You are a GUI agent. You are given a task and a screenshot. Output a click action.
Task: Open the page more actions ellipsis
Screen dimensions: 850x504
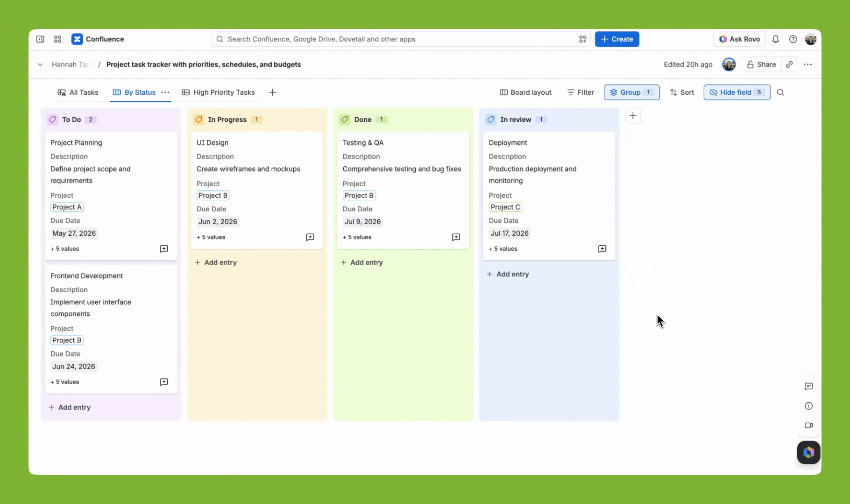[807, 64]
